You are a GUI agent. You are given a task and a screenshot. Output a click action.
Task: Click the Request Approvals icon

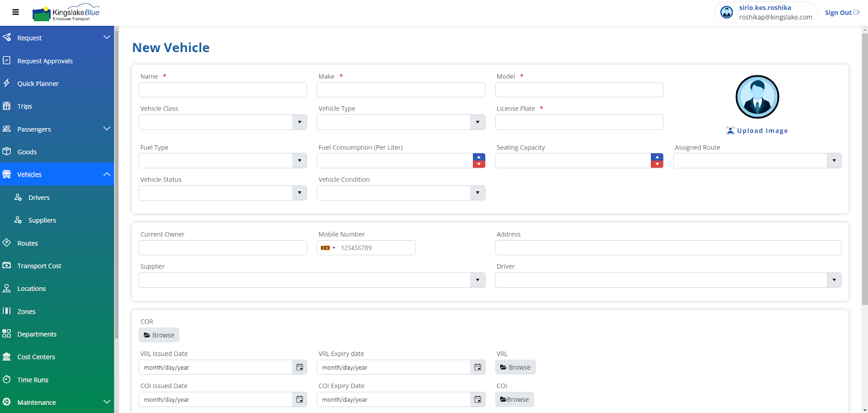7,60
